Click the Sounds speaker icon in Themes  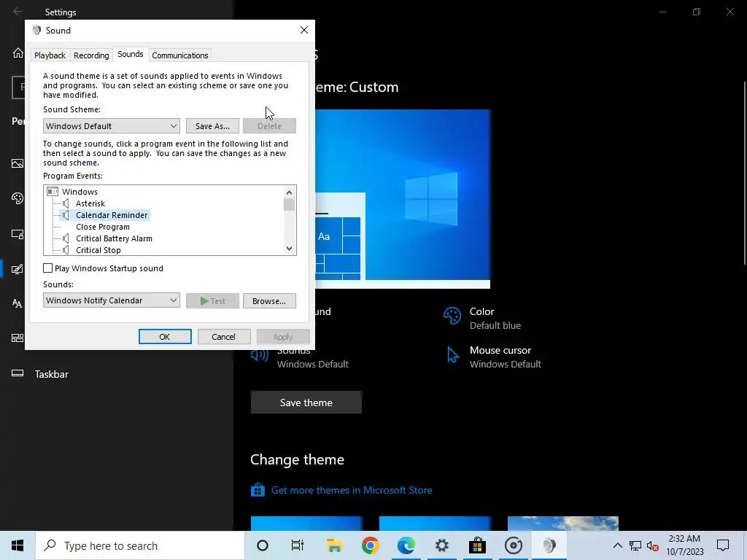point(260,355)
